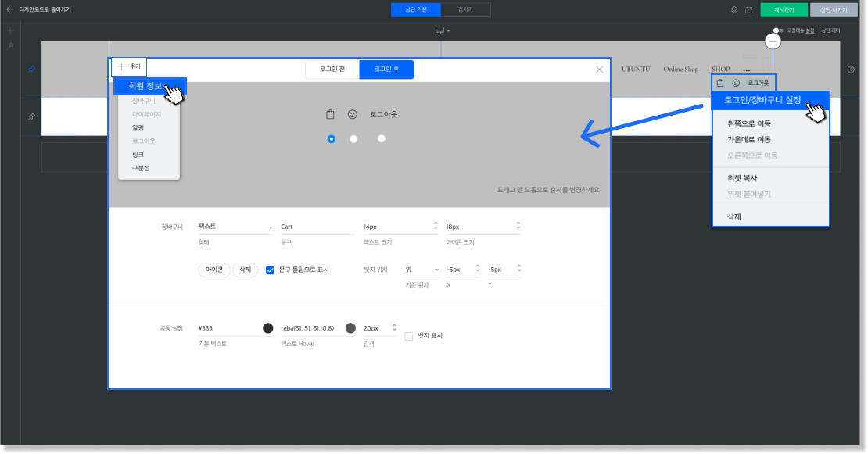This screenshot has width=868, height=454.
Task: Click the cart bag icon in dialog preview
Action: coord(330,114)
